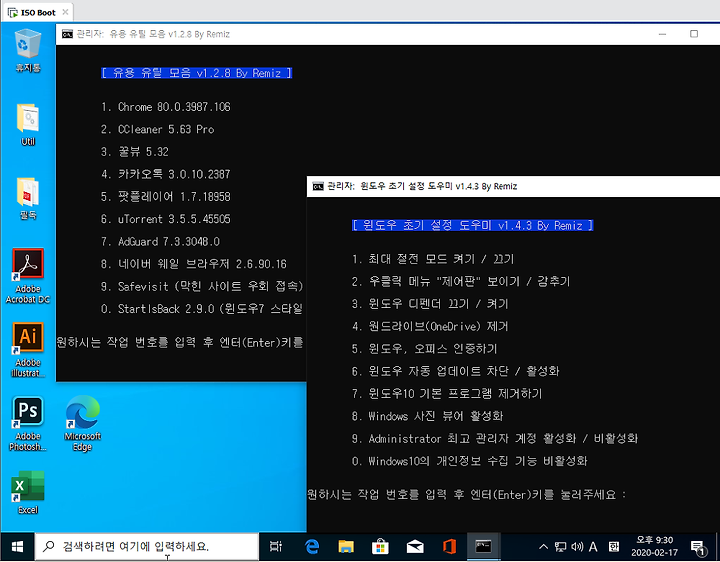
Task: Click the 'Safevisit' line
Action: click(x=202, y=287)
